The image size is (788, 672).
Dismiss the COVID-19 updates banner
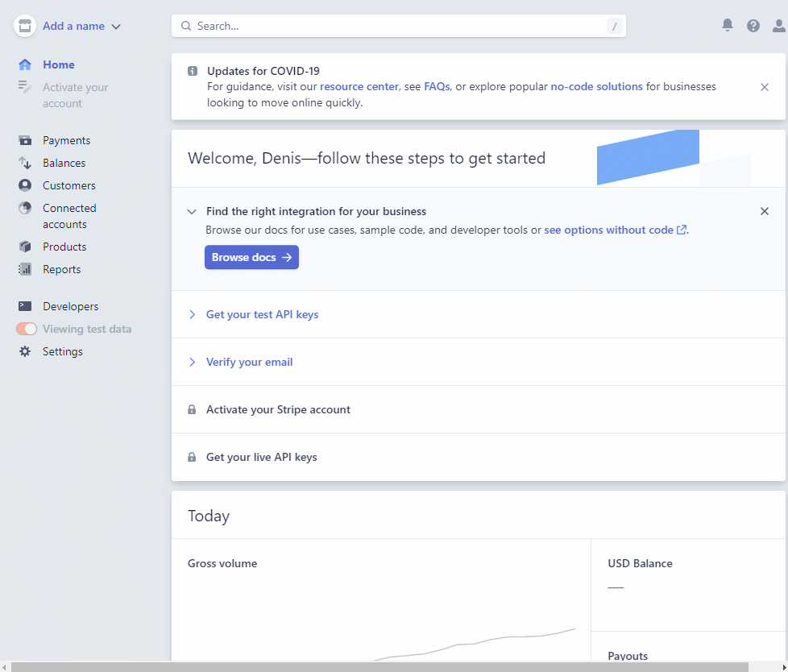click(765, 87)
